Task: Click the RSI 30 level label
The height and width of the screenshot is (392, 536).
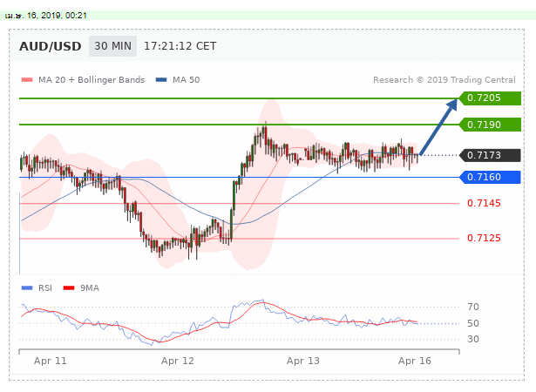Action: 473,340
